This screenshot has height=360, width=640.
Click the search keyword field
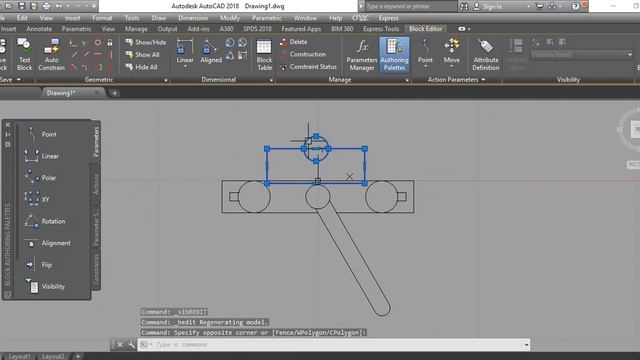pyautogui.click(x=410, y=6)
